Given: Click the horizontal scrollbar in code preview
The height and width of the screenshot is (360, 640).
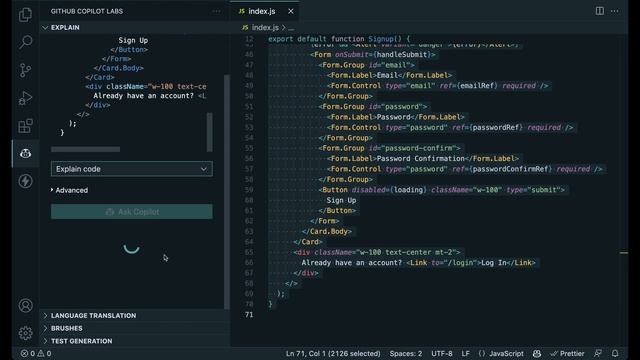Looking at the screenshot, I should point(85,149).
